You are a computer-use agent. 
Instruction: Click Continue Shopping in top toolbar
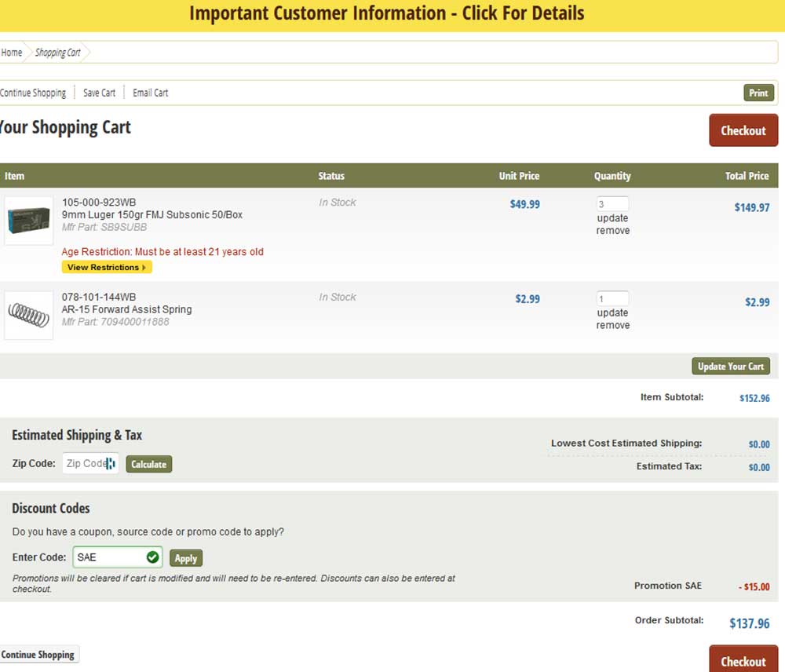pyautogui.click(x=33, y=93)
